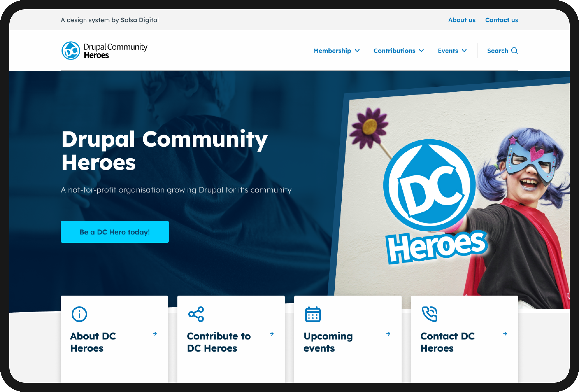The image size is (579, 392).
Task: Open the Contributions dropdown menu
Action: [x=398, y=51]
